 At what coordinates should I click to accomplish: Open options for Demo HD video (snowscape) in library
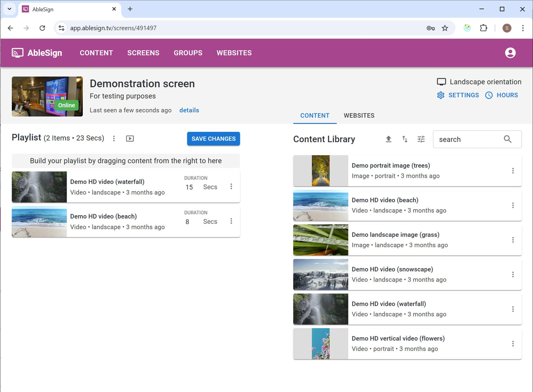click(512, 275)
